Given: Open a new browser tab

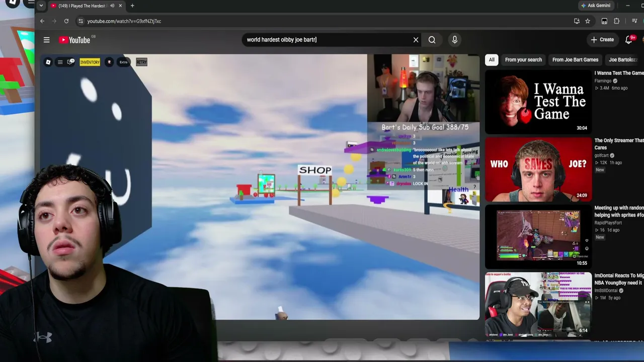Looking at the screenshot, I should pyautogui.click(x=132, y=6).
